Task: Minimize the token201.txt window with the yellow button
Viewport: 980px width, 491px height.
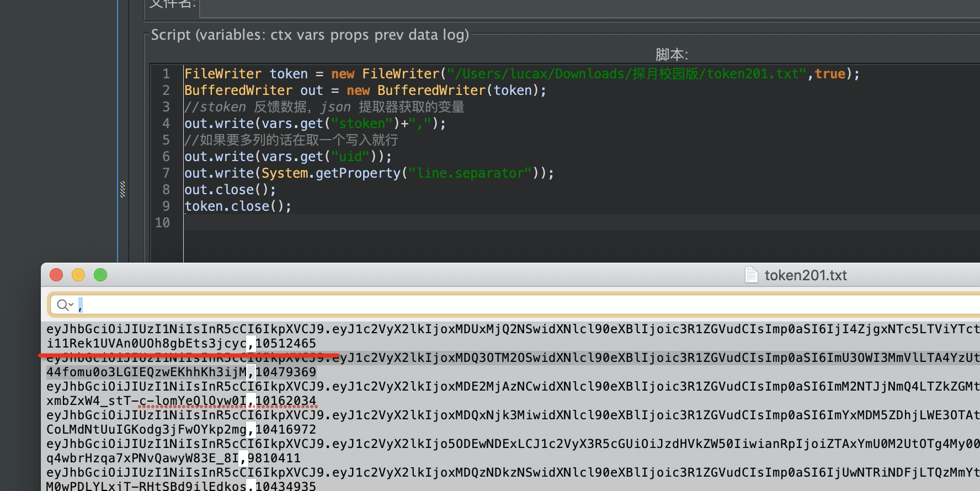Action: [78, 275]
